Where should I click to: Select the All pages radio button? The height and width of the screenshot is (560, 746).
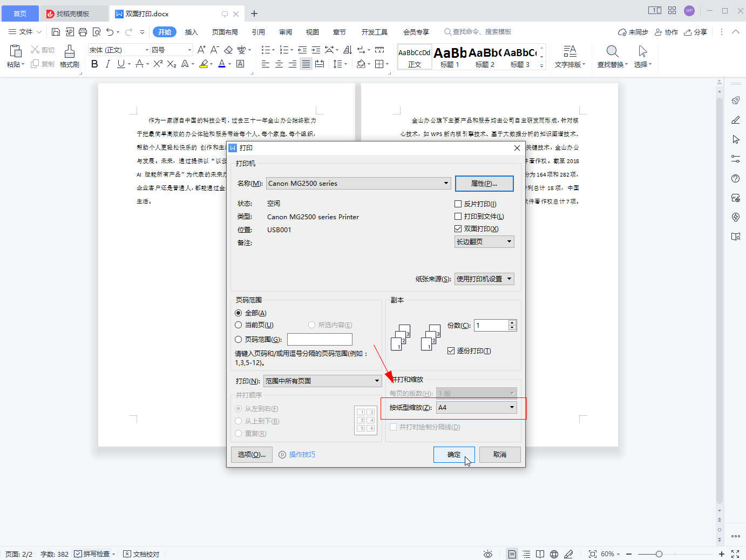238,313
